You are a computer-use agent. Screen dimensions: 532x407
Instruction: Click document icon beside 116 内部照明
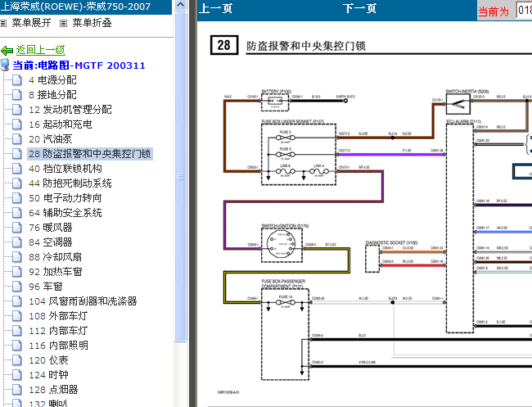point(17,346)
